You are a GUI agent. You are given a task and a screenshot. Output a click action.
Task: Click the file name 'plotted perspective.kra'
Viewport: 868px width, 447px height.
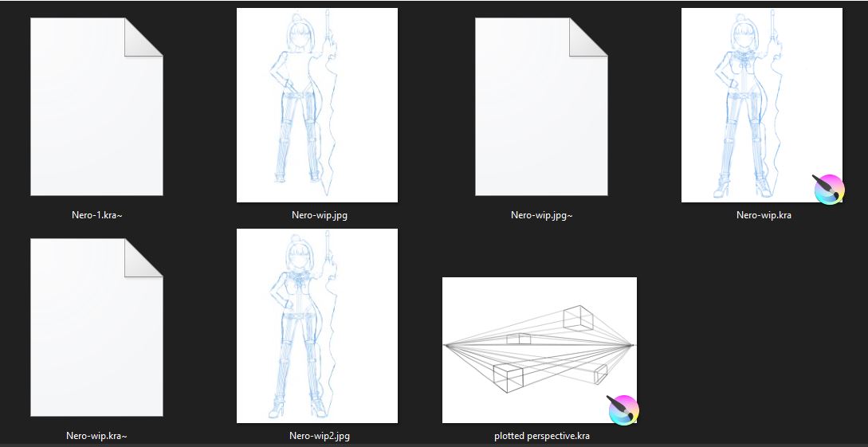[542, 436]
